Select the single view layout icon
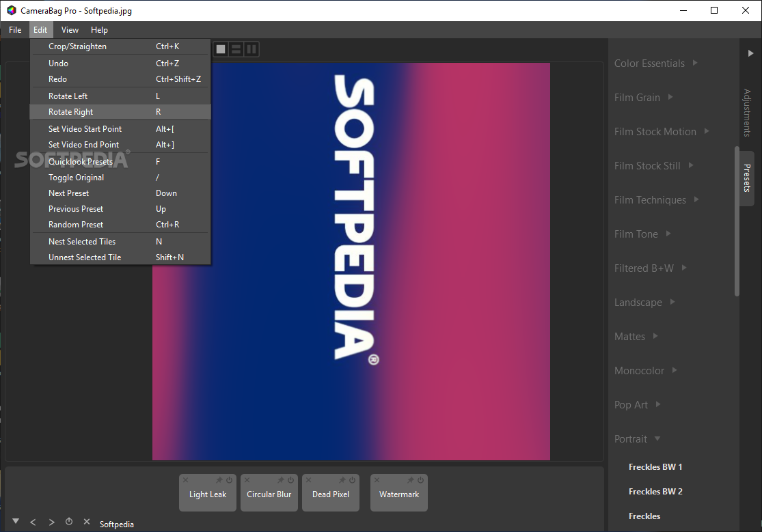This screenshot has width=762, height=532. point(221,49)
